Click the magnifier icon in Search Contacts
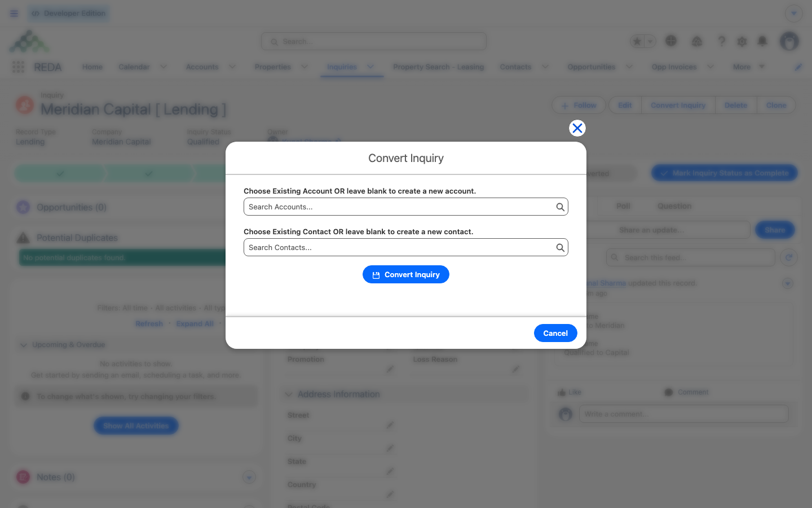 (560, 248)
